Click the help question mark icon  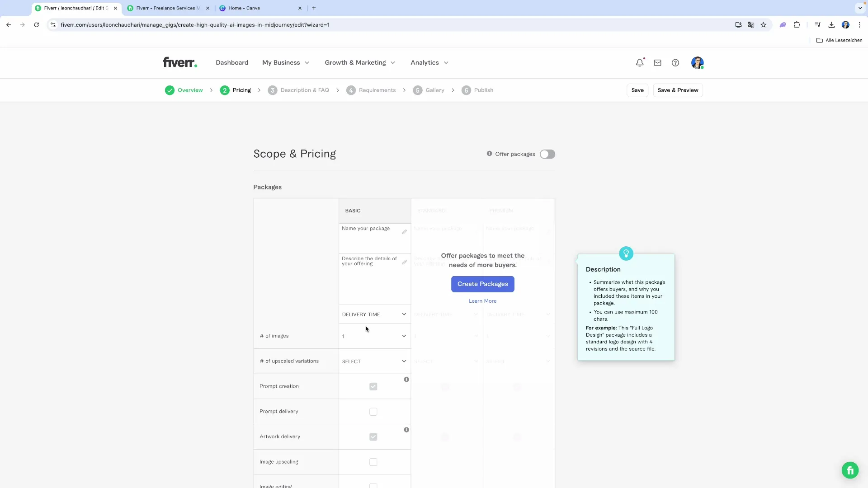coord(675,63)
